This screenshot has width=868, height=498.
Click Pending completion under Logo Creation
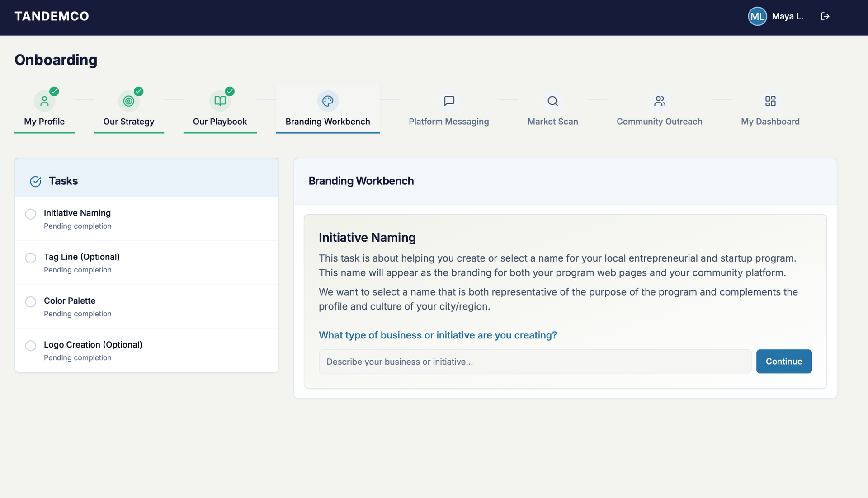[78, 357]
